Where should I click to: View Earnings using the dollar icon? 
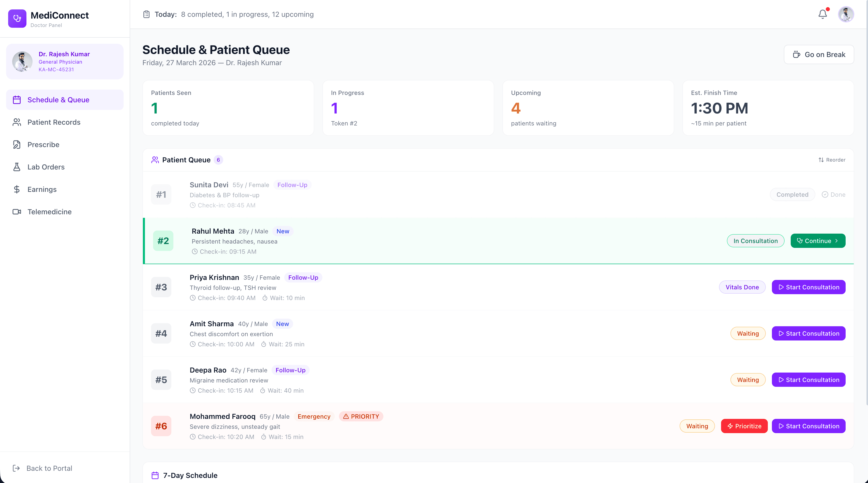17,189
